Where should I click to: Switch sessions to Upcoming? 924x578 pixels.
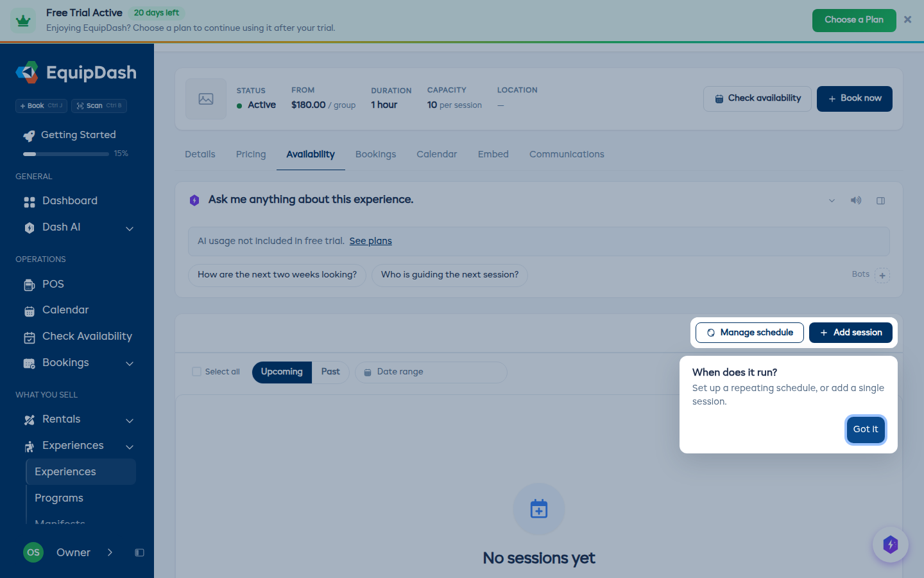click(282, 372)
